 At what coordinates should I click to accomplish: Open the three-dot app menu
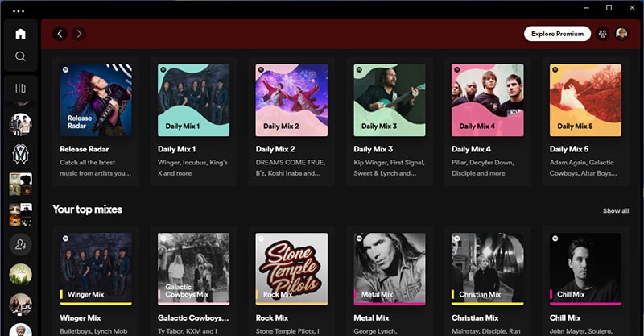19,11
